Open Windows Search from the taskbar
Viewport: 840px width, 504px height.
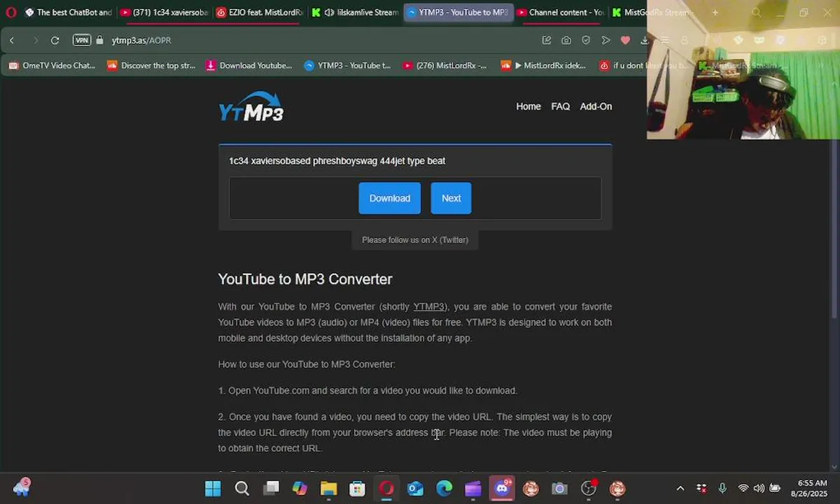241,489
